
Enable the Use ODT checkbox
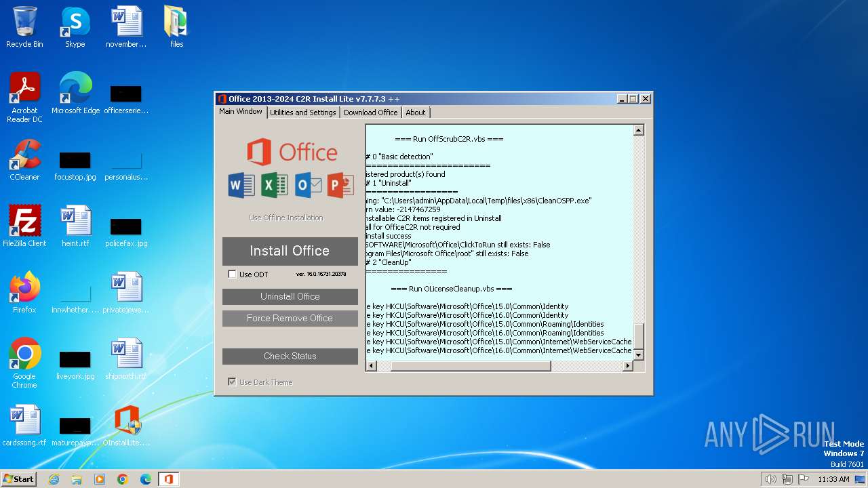pyautogui.click(x=232, y=274)
